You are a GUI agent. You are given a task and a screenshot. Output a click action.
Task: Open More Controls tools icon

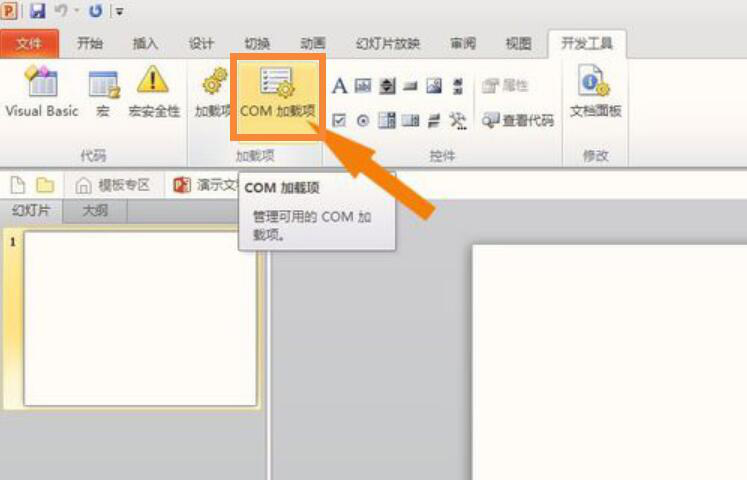458,120
